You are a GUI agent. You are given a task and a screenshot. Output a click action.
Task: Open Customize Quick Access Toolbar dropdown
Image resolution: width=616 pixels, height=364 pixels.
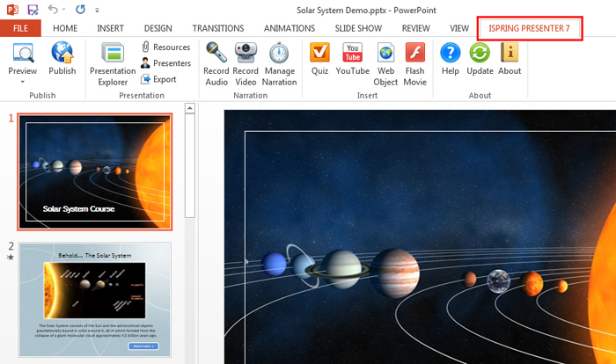pyautogui.click(x=97, y=11)
